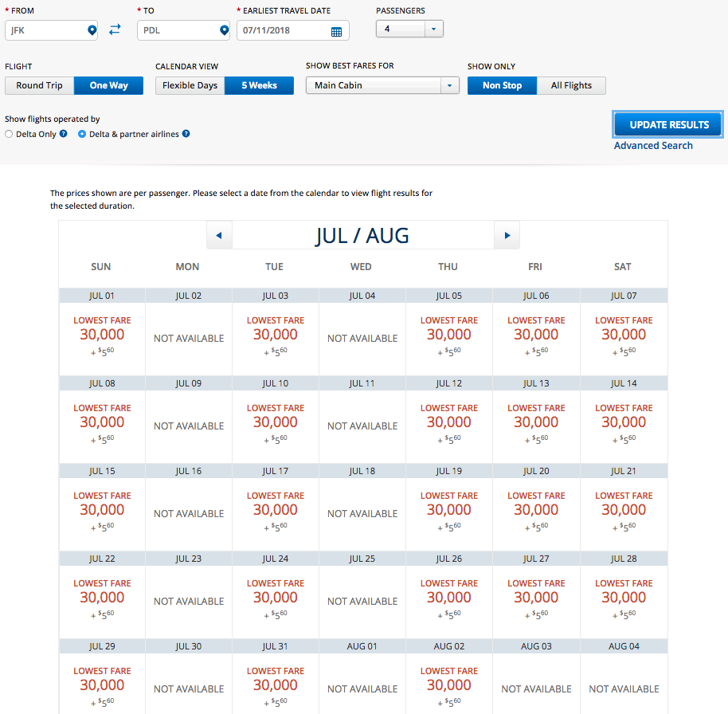Swap origin and destination with arrows icon
The width and height of the screenshot is (728, 714).
(x=115, y=30)
